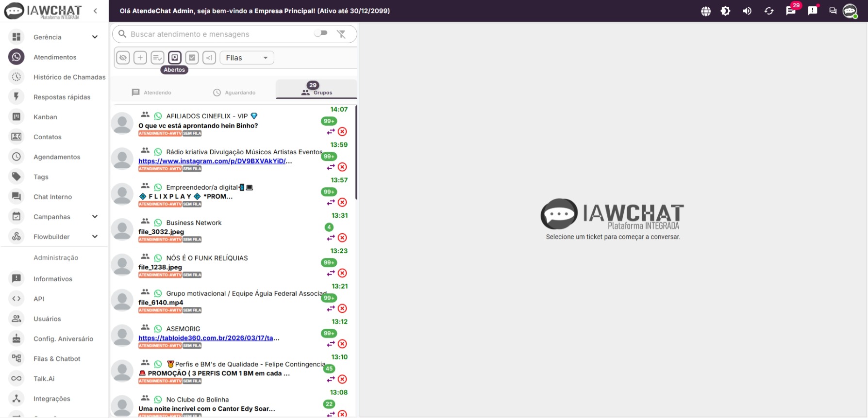The height and width of the screenshot is (418, 868).
Task: Collapse the sidebar with the left chevron
Action: 95,11
